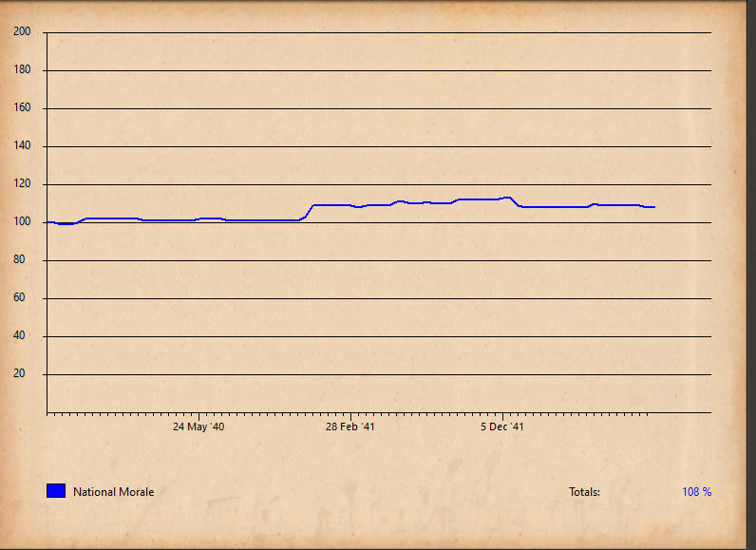This screenshot has height=550, width=756.
Task: Click the 100 y-axis label
Action: (x=22, y=221)
